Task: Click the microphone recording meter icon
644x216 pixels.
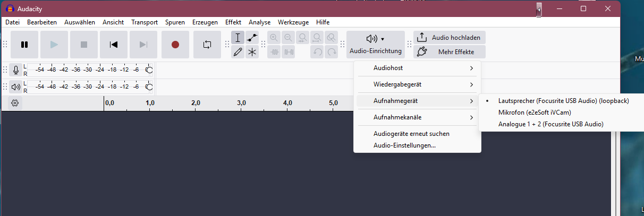Action: pyautogui.click(x=16, y=70)
